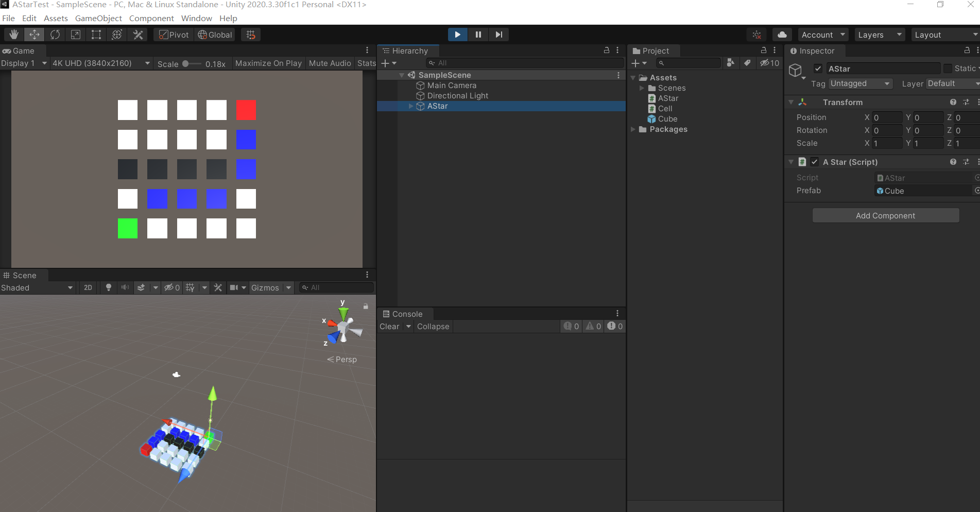Open the Tag Untagged dropdown
This screenshot has width=980, height=512.
pos(860,83)
